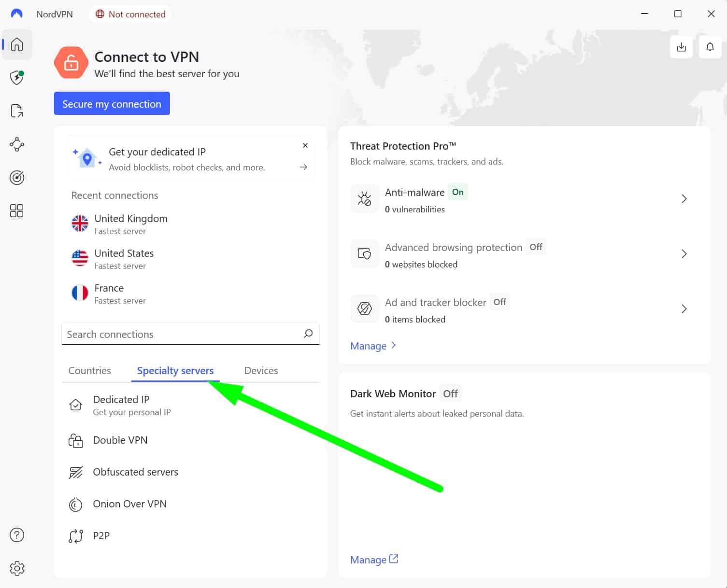Click the NordVPN logo in title bar
The width and height of the screenshot is (727, 588).
click(x=17, y=14)
